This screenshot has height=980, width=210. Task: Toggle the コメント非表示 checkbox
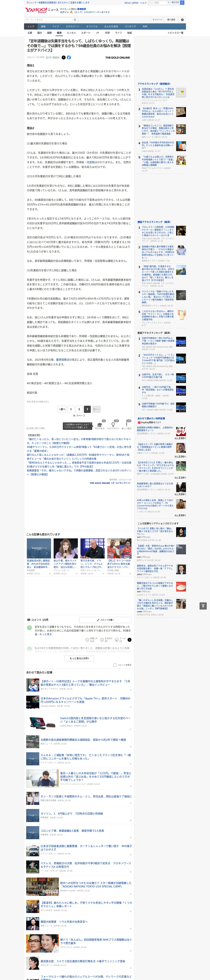[115, 665]
